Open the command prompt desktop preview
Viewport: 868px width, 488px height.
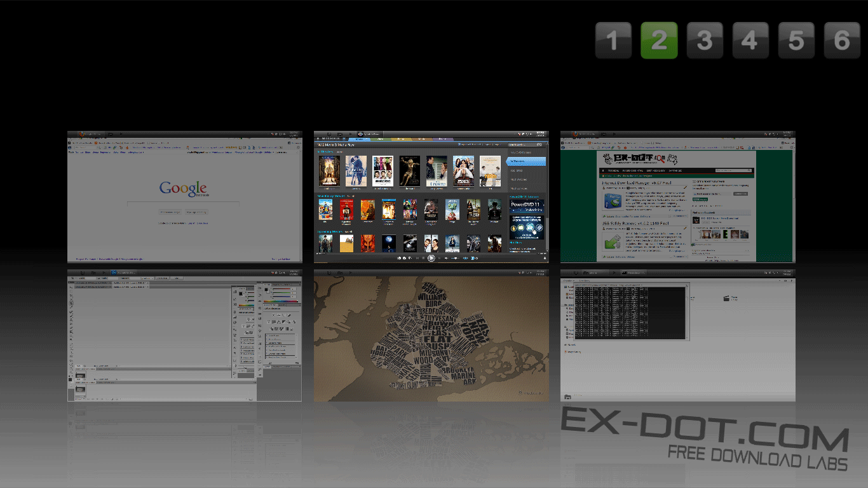click(677, 335)
